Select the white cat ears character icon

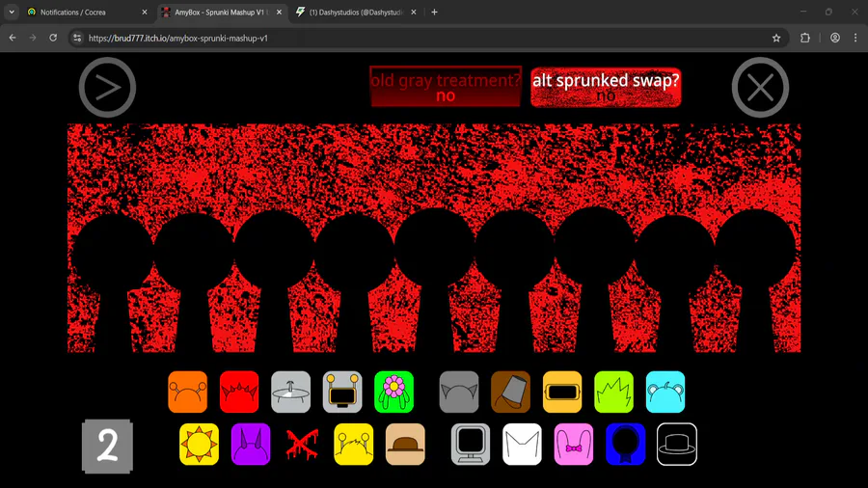pyautogui.click(x=522, y=445)
